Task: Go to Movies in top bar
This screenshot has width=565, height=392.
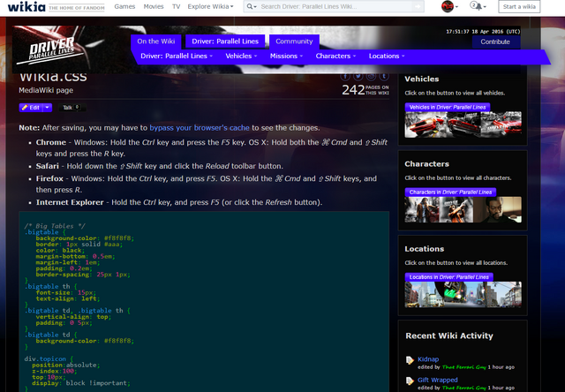Action: click(154, 6)
